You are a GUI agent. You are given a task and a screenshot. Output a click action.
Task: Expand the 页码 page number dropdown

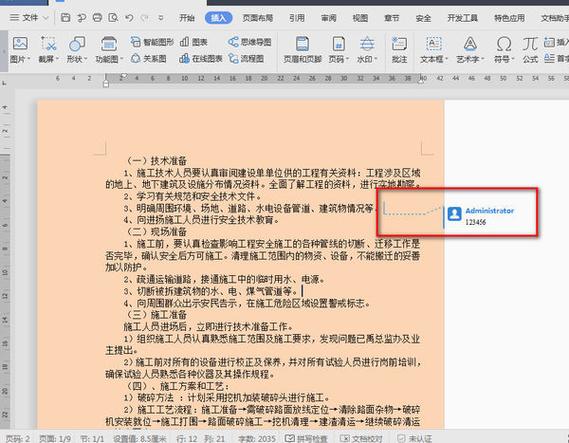tap(348, 59)
